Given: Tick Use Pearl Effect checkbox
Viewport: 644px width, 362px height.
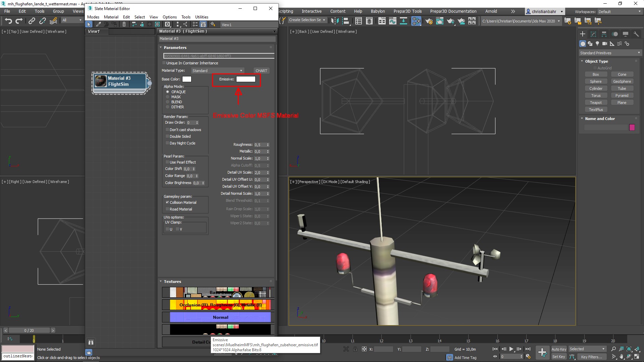Looking at the screenshot, I should (x=167, y=162).
